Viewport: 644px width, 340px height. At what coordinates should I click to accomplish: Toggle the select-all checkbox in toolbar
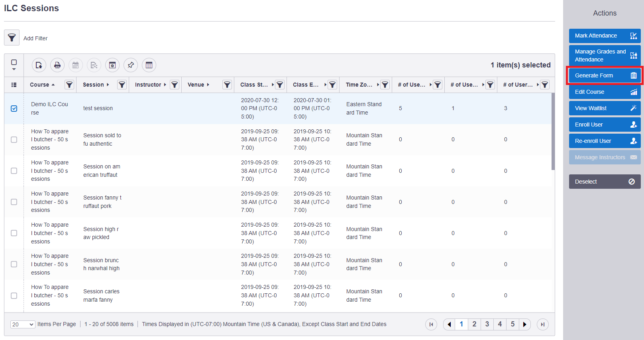coord(14,62)
